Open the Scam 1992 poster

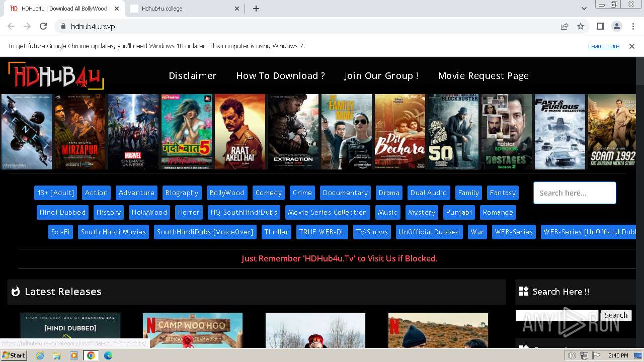tap(612, 132)
